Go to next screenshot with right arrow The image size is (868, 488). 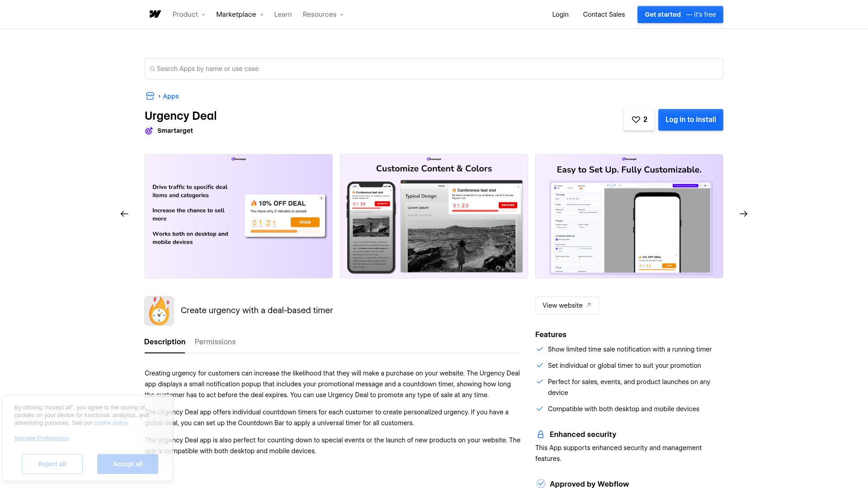(x=744, y=214)
